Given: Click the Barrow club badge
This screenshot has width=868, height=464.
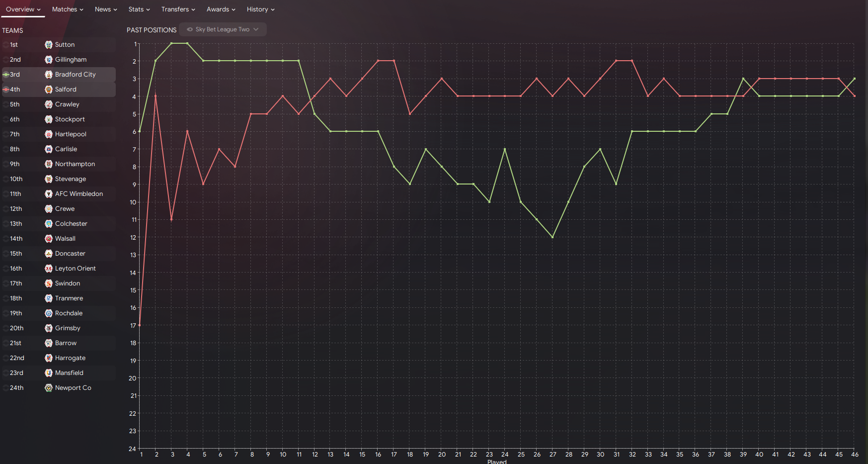Looking at the screenshot, I should 49,343.
